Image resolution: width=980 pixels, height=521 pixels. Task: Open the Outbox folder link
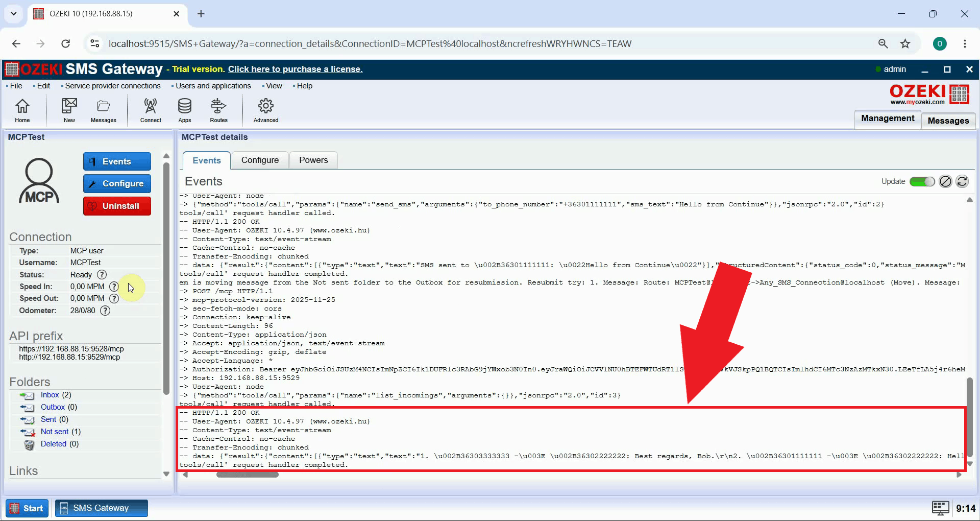53,407
